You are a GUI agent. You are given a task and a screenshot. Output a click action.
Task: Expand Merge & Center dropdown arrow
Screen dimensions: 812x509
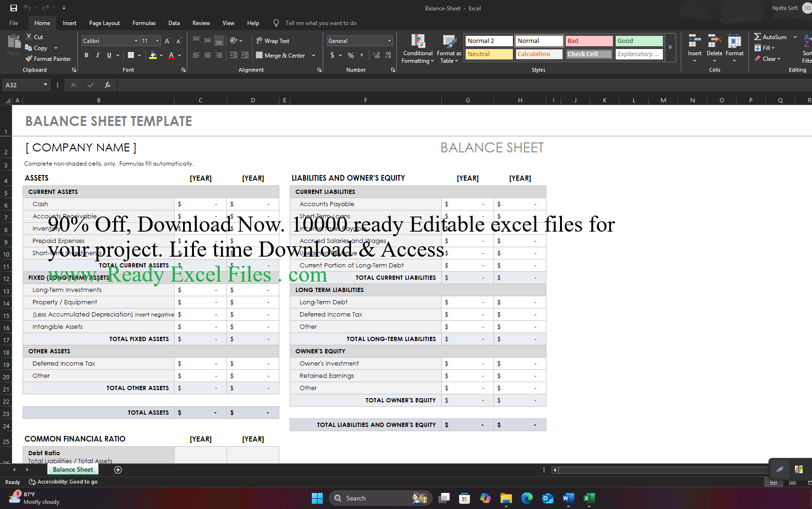[313, 55]
